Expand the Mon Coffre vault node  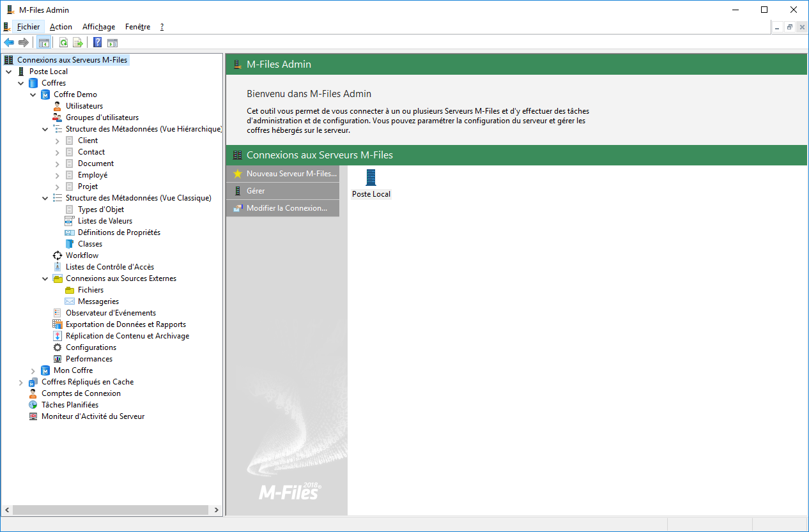[33, 370]
